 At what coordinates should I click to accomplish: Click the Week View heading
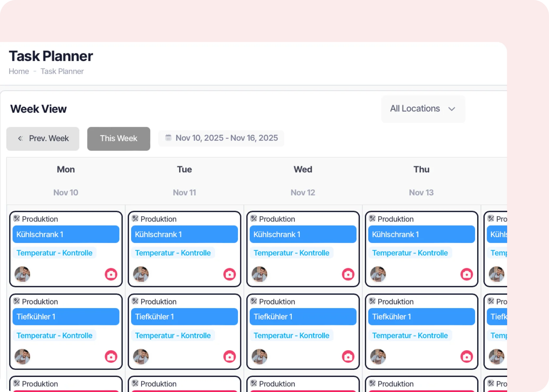pyautogui.click(x=39, y=109)
